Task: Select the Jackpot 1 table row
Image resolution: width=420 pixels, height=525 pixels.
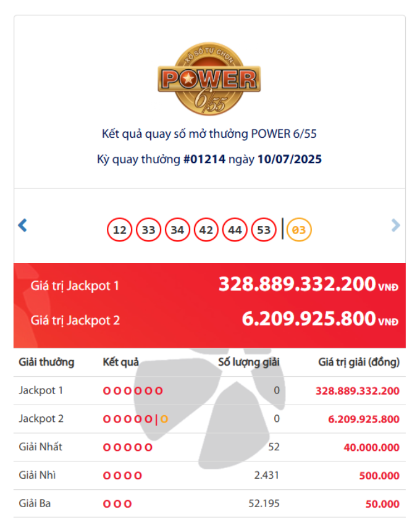Action: coord(209,390)
